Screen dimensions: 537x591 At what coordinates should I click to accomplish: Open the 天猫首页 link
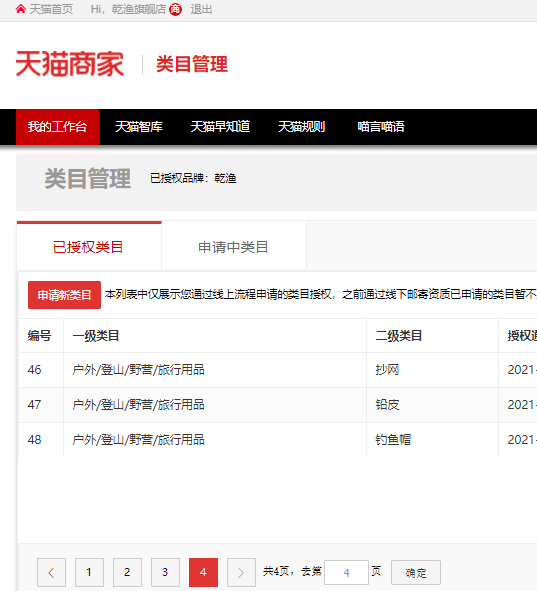(x=51, y=9)
